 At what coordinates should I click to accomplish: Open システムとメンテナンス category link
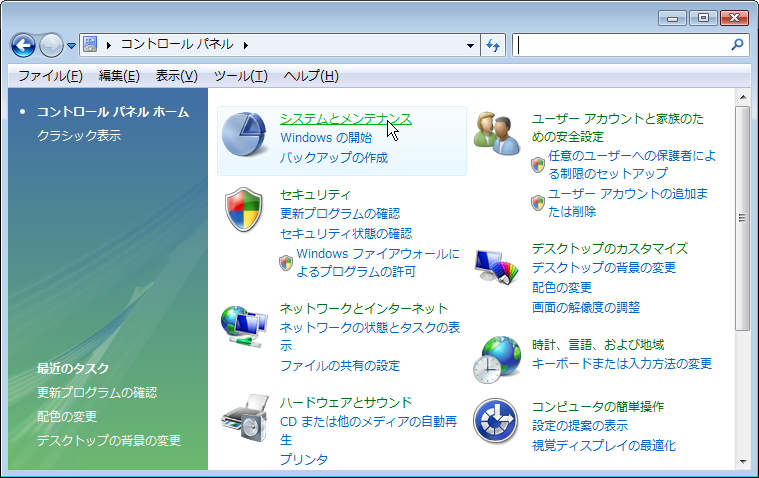pyautogui.click(x=346, y=119)
